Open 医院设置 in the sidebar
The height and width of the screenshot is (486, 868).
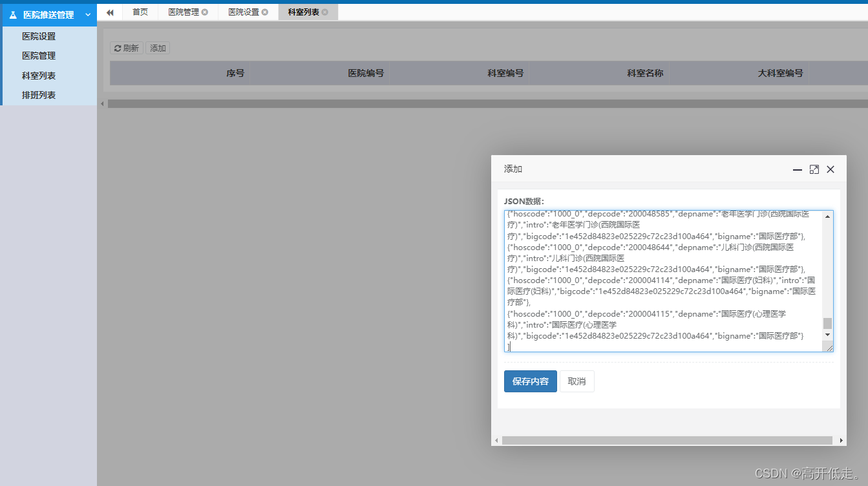point(39,36)
